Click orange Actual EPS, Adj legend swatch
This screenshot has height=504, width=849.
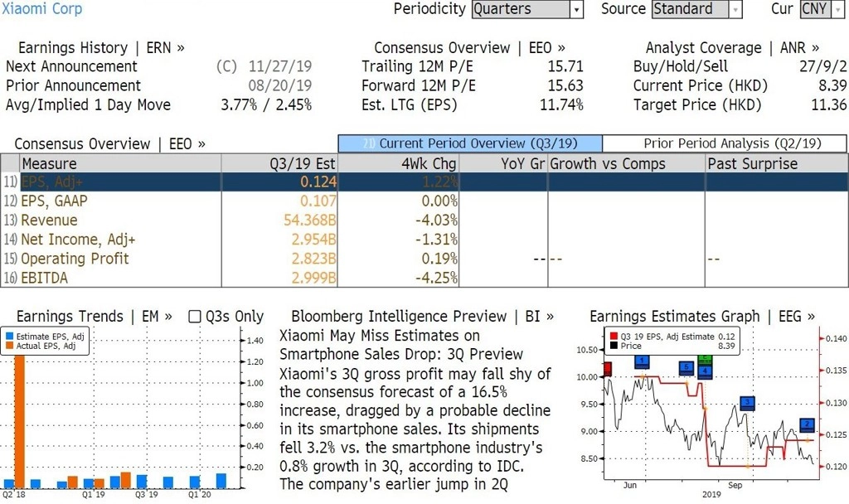click(x=8, y=346)
